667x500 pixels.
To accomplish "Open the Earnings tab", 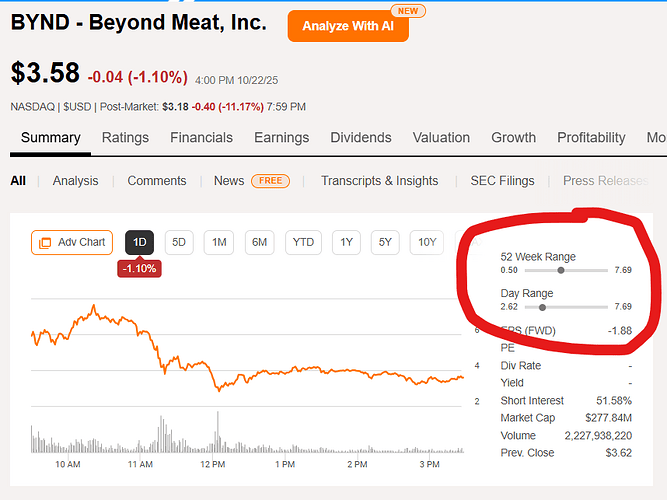I will click(281, 138).
